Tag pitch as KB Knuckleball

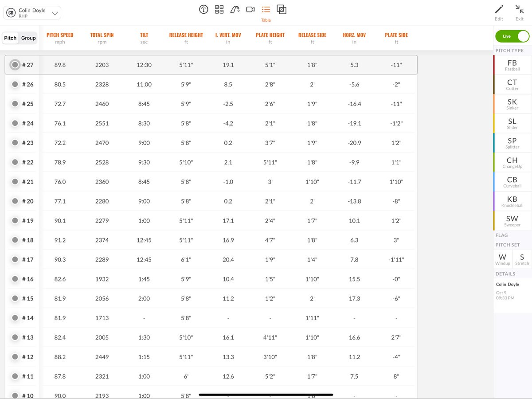pos(512,201)
